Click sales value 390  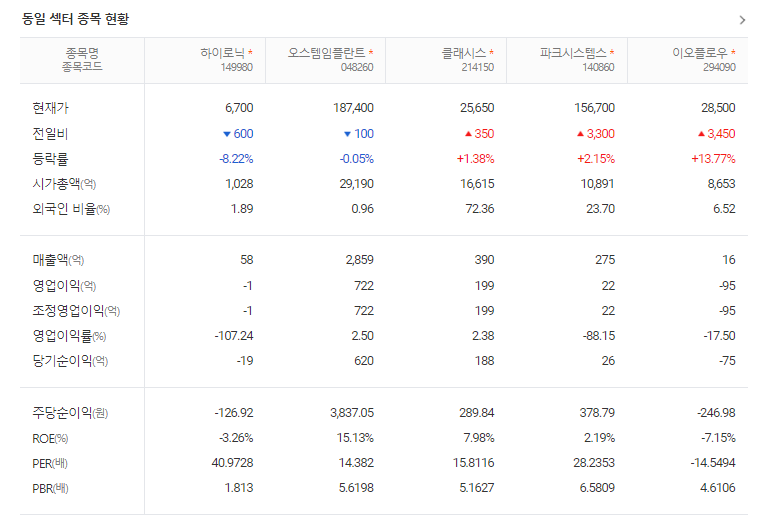[x=485, y=260]
